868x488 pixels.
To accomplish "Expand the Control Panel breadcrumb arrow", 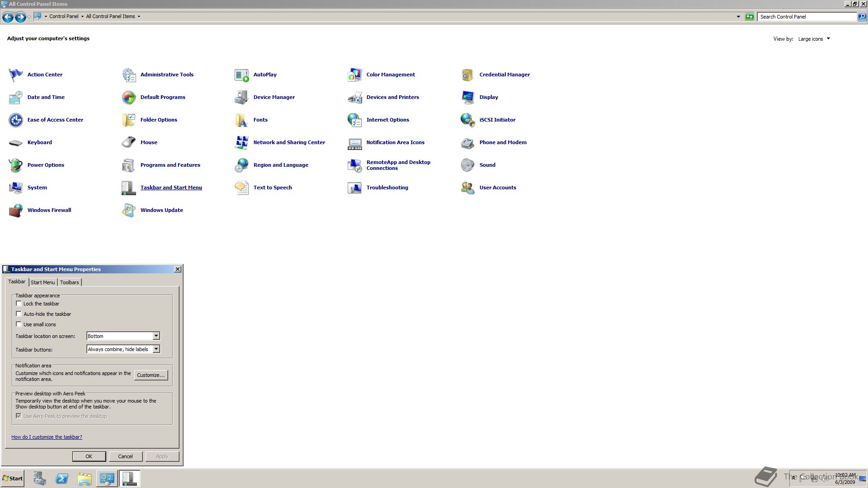I will (82, 16).
